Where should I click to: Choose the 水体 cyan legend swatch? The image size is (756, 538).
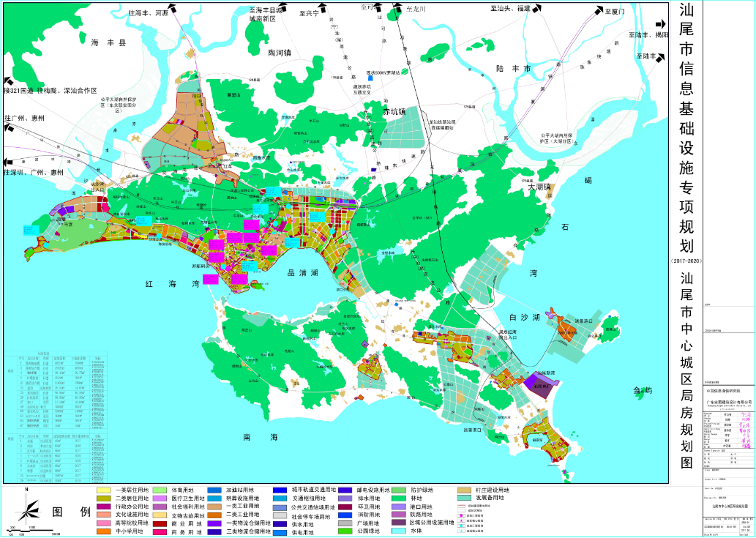pos(400,532)
